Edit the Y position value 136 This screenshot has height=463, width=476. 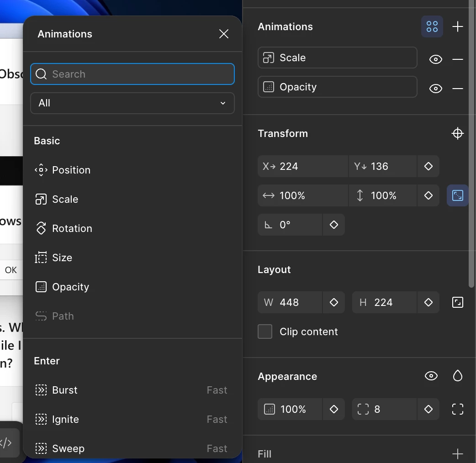pyautogui.click(x=382, y=166)
